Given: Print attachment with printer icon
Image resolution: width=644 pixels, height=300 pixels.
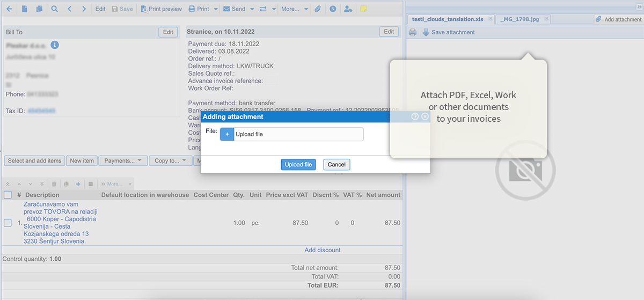Looking at the screenshot, I should [x=413, y=32].
